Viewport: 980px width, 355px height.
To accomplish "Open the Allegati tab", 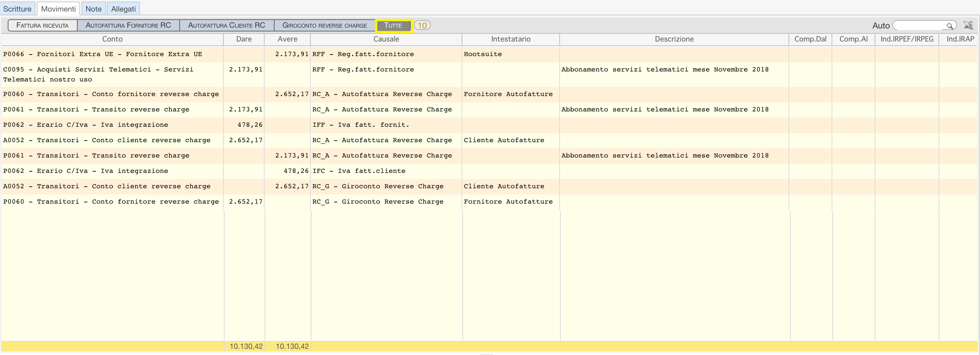I will 123,9.
